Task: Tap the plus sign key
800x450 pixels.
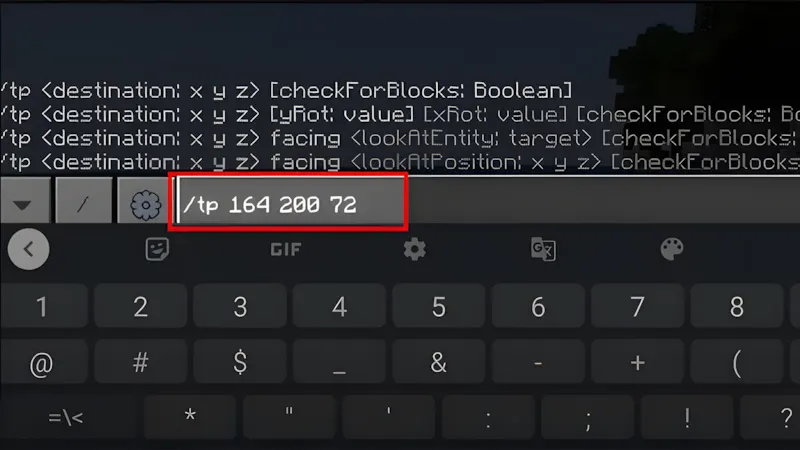Action: pos(638,363)
